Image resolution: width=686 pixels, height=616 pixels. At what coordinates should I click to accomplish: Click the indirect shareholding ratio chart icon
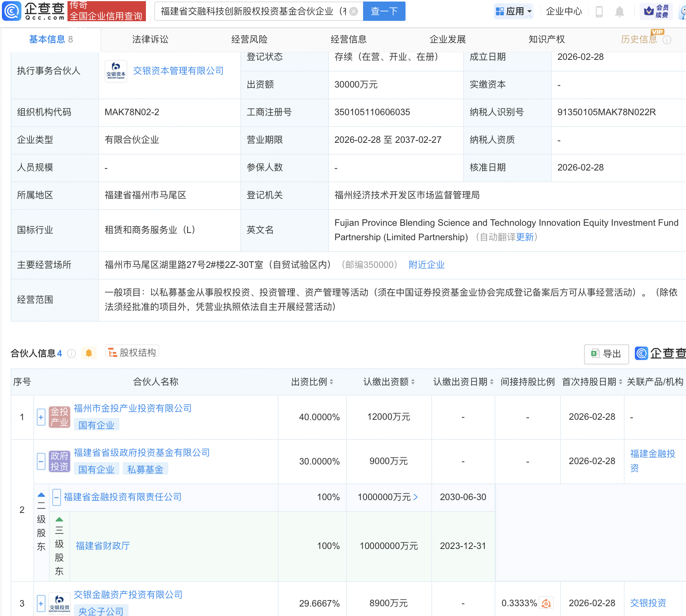click(546, 603)
